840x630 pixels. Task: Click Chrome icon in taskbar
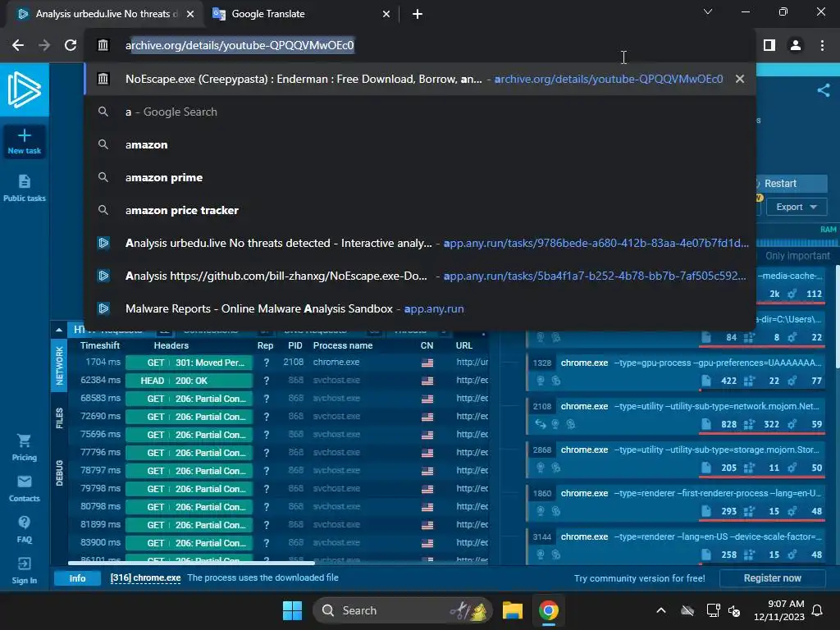[x=549, y=610]
